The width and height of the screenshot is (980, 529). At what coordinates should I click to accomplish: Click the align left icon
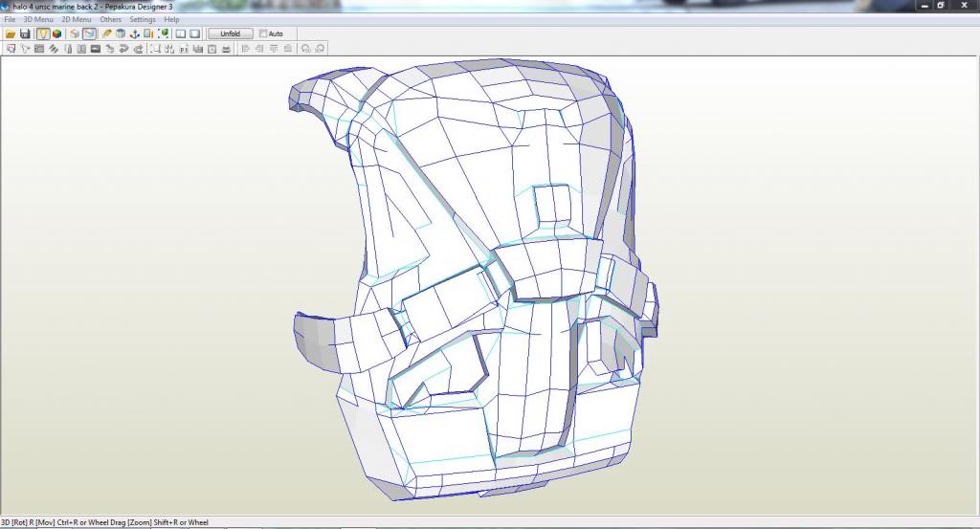tap(245, 49)
